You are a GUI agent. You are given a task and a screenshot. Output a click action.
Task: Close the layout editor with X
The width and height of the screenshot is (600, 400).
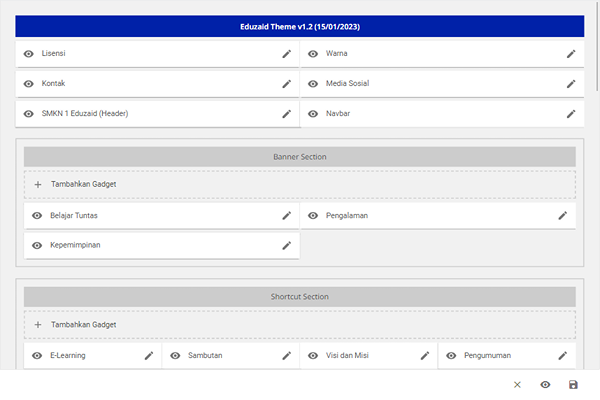coord(517,385)
